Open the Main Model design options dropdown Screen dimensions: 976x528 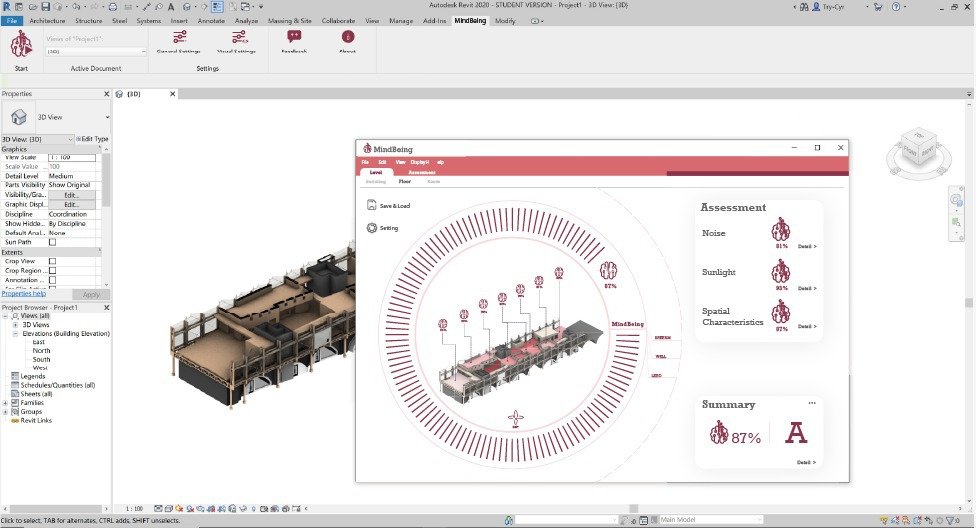(x=710, y=520)
